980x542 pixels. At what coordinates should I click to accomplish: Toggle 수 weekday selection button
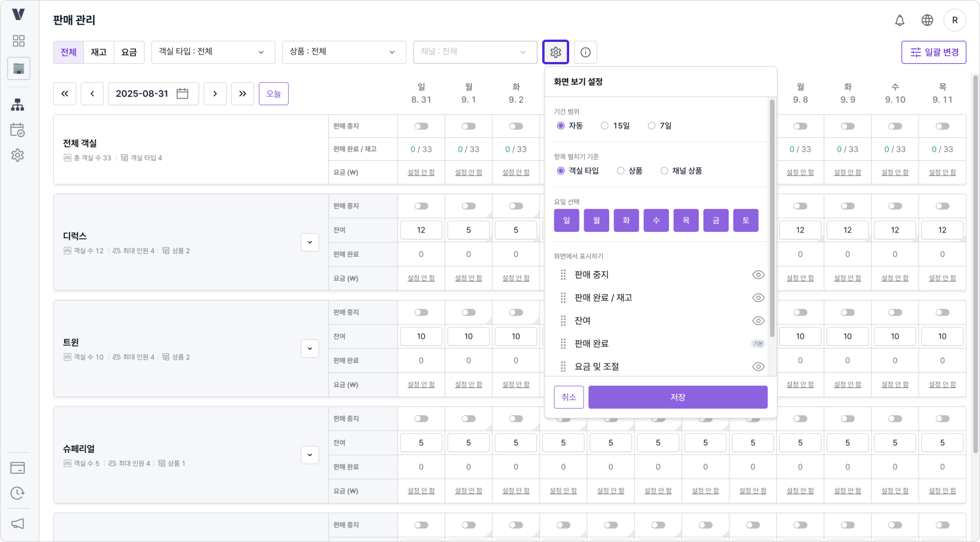coord(656,220)
